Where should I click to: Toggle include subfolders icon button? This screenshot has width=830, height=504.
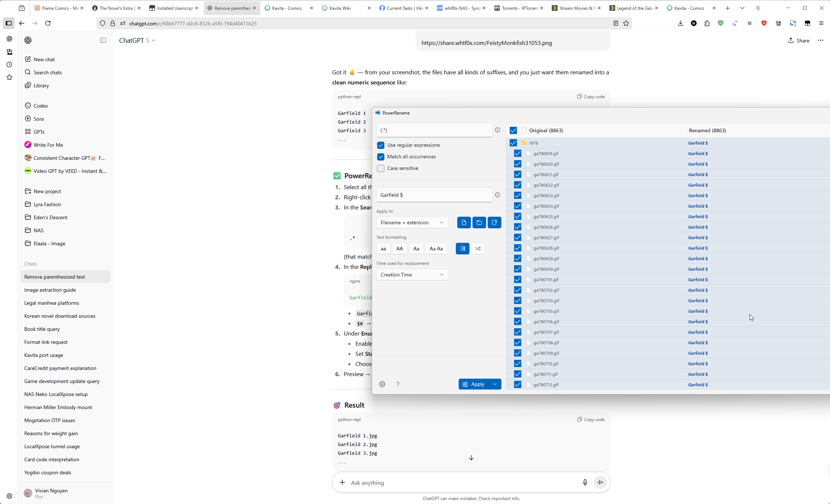click(x=494, y=222)
